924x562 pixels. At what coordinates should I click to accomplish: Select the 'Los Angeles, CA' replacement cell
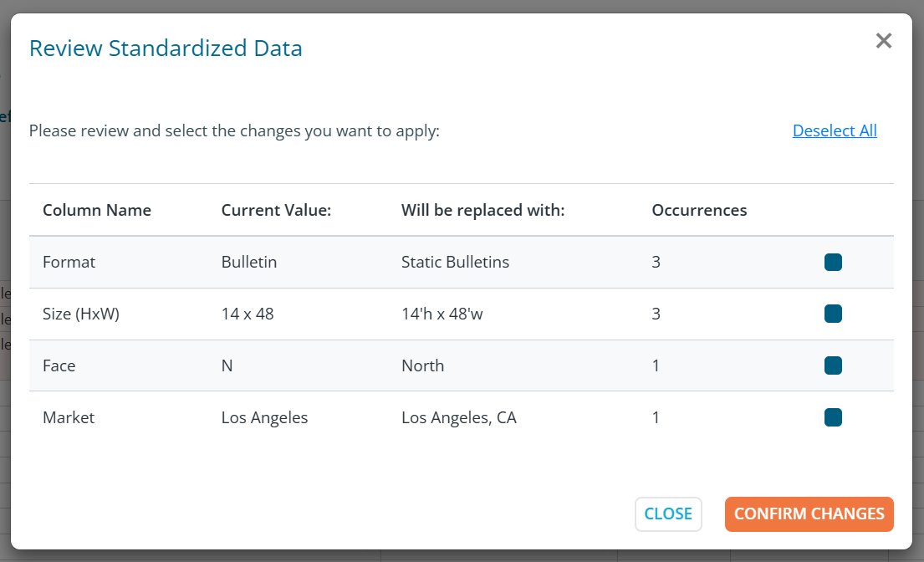coord(458,417)
